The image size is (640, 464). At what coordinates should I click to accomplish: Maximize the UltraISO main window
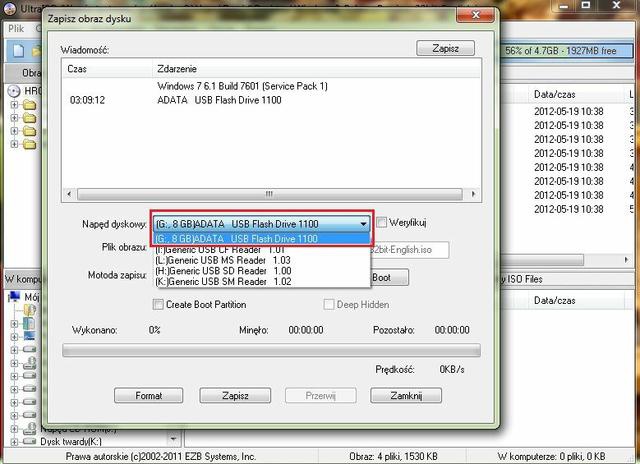click(x=585, y=6)
